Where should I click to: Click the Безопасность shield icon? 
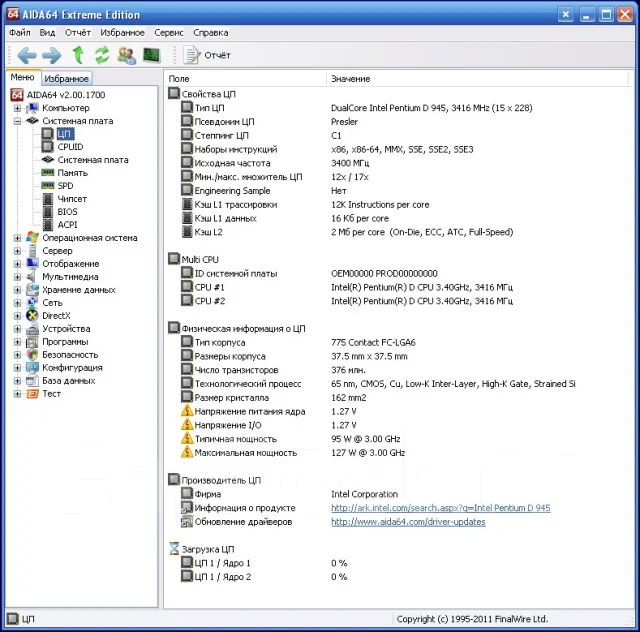point(32,355)
